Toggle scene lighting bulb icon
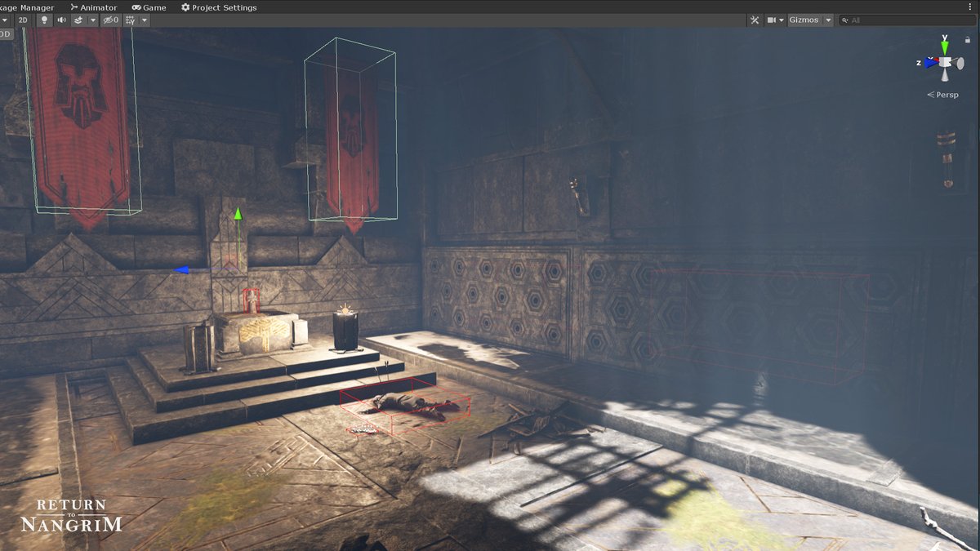Viewport: 980px width, 551px height. tap(45, 20)
